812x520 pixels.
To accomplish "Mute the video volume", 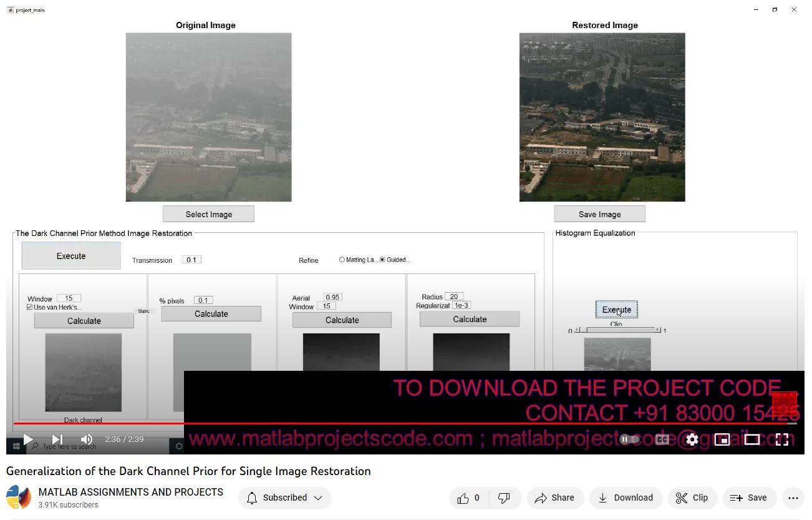I will tap(87, 439).
